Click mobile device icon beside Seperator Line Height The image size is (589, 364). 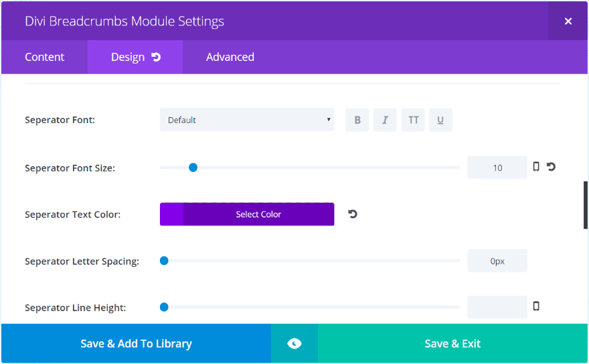click(x=536, y=306)
